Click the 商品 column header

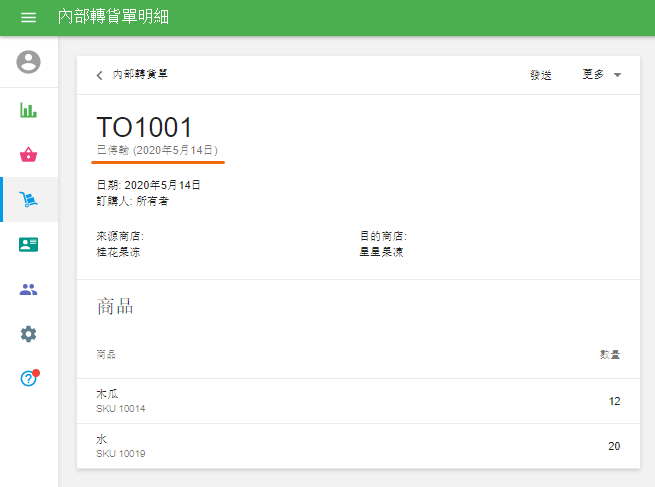(106, 355)
